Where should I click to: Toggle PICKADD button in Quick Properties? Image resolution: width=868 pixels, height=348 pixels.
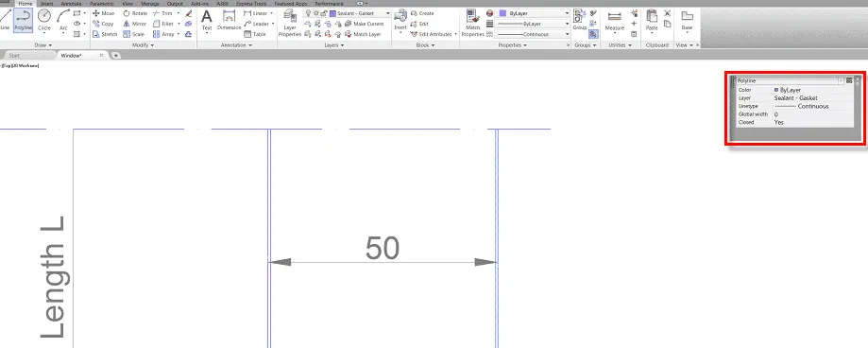[x=849, y=81]
